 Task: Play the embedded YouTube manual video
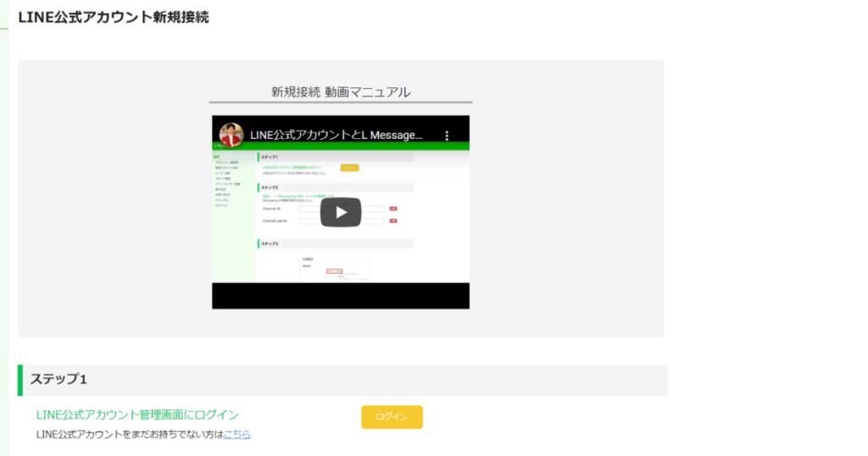(341, 212)
